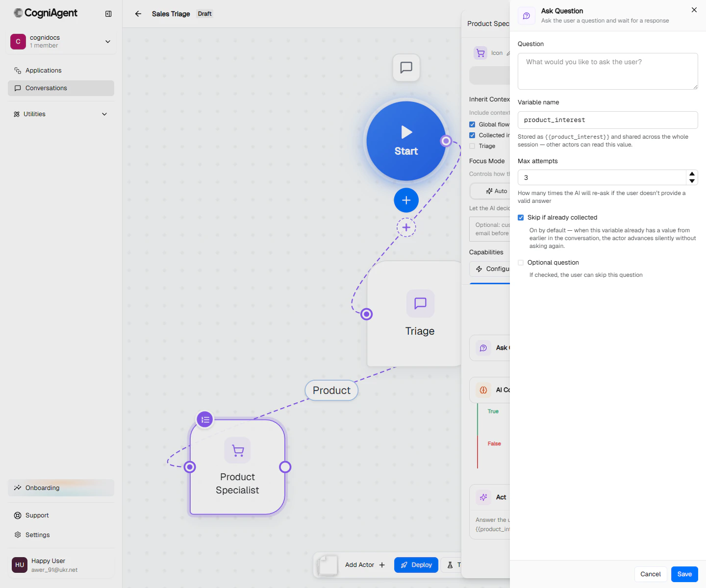The image size is (706, 588).
Task: Open Settings in the sidebar
Action: pos(61,535)
